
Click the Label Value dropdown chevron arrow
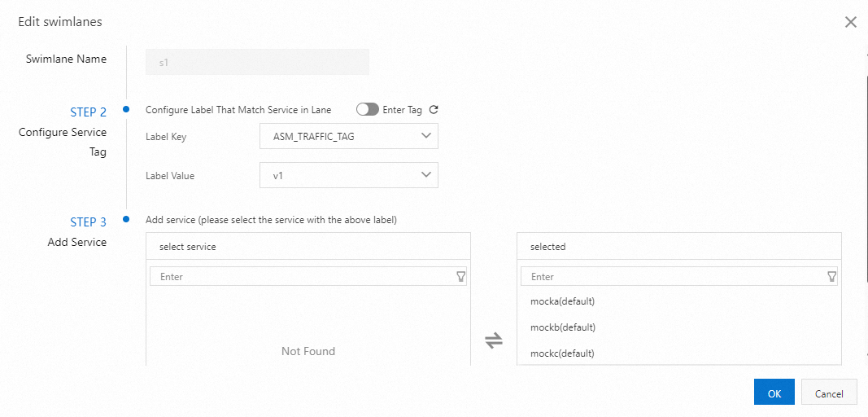pos(426,174)
